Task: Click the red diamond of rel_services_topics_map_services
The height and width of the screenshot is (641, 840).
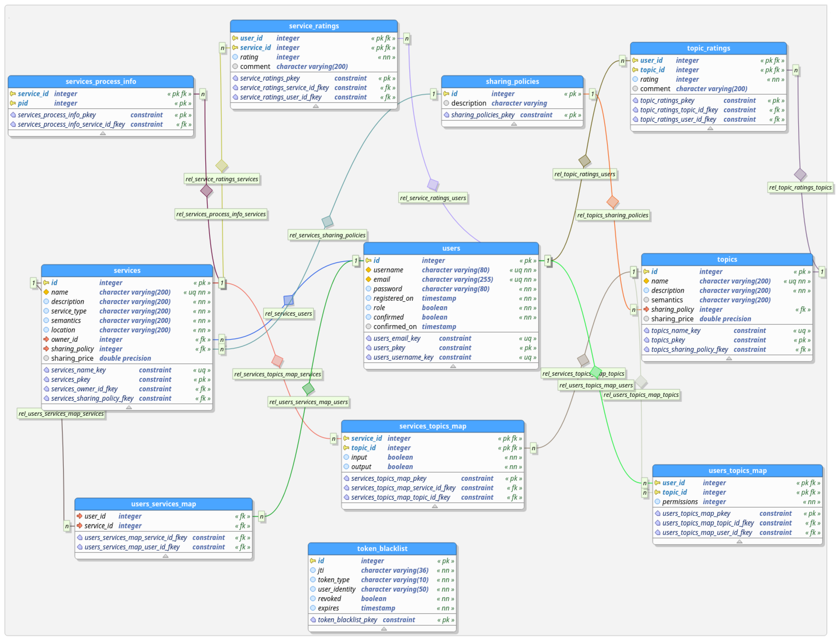Action: [277, 361]
